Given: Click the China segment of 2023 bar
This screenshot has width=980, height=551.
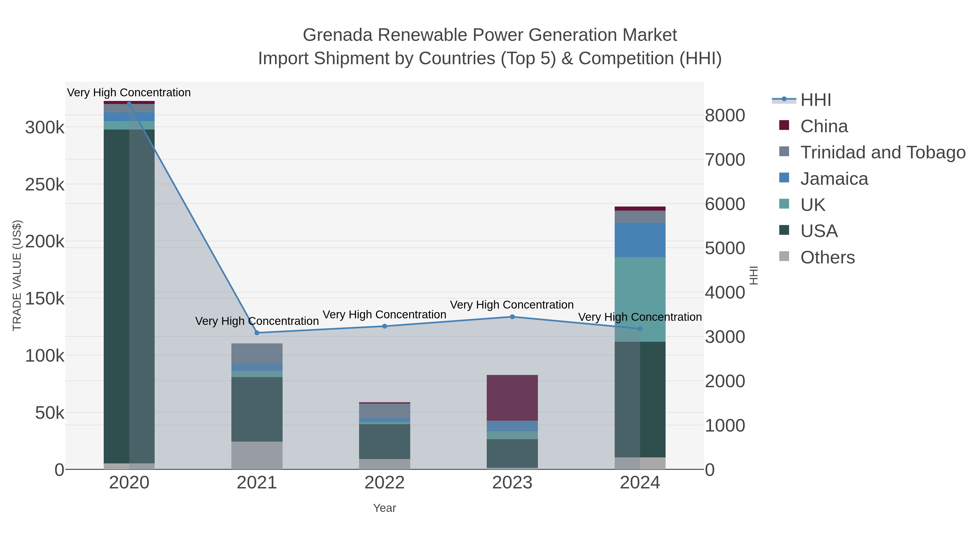Looking at the screenshot, I should [512, 398].
